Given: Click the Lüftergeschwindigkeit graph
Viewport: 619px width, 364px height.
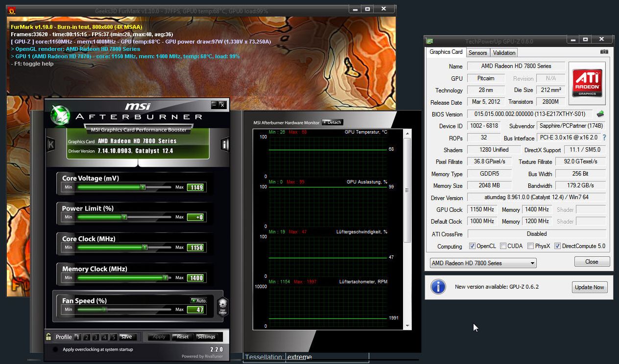Looking at the screenshot, I should click(328, 256).
